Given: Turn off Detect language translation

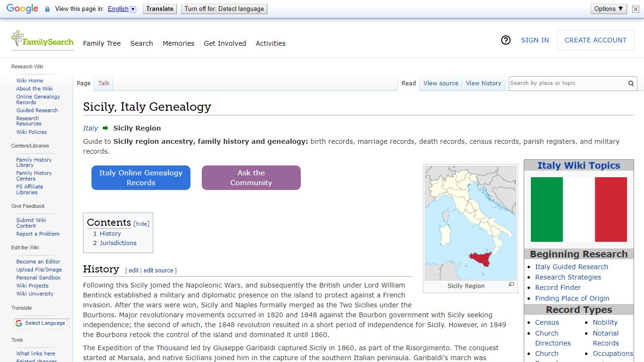Looking at the screenshot, I should tap(224, 8).
